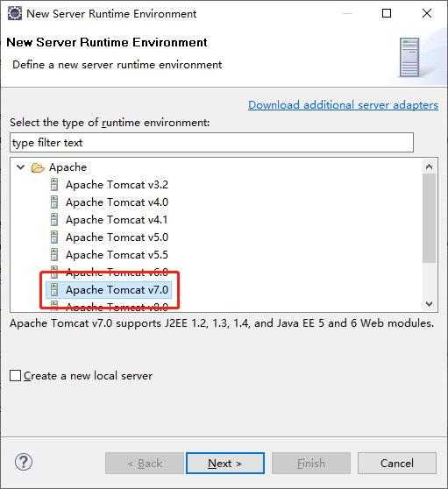Open the help question mark icon
448x489 pixels.
tap(24, 462)
